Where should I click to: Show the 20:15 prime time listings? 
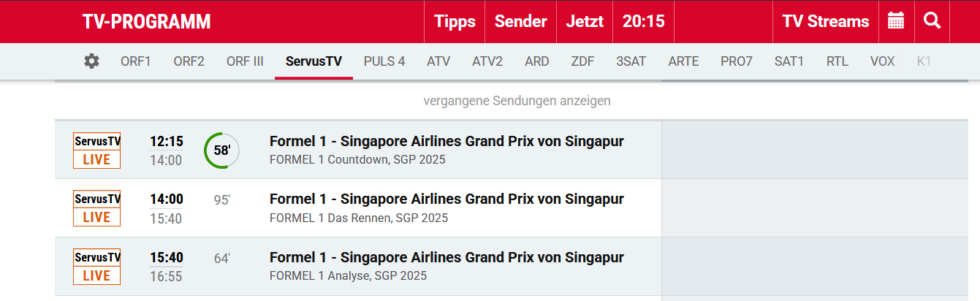tap(643, 21)
